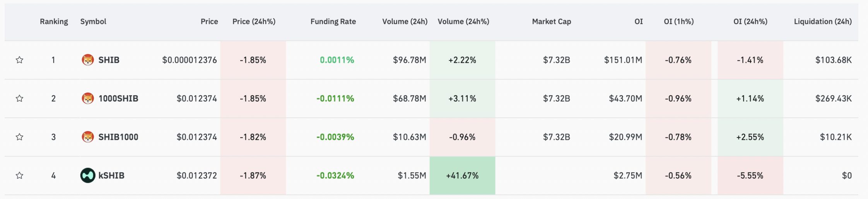Sort by the Price column header

tap(209, 22)
